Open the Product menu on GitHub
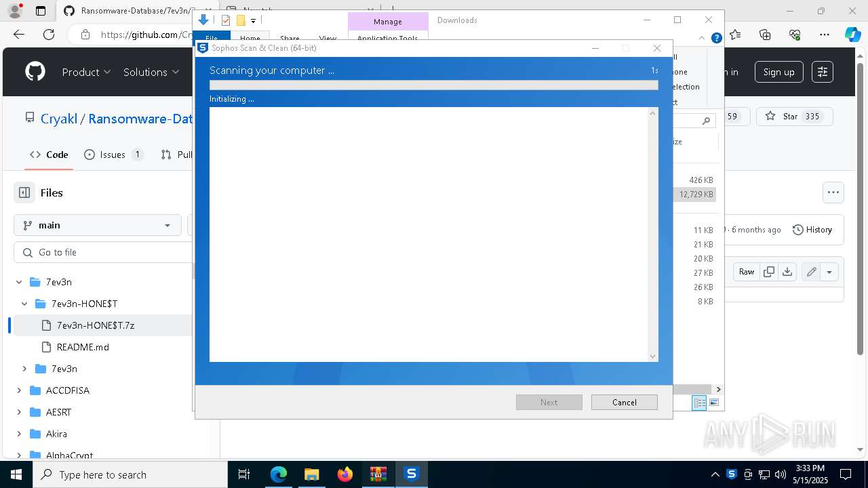This screenshot has width=868, height=488. point(86,72)
